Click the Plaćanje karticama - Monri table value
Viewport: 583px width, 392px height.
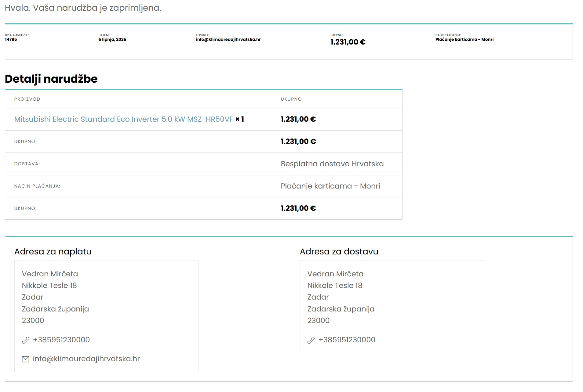click(x=330, y=186)
